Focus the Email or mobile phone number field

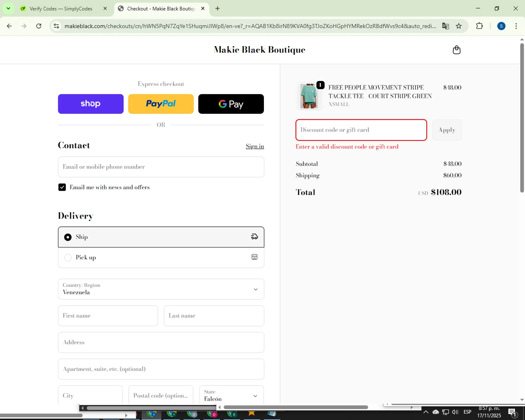161,167
